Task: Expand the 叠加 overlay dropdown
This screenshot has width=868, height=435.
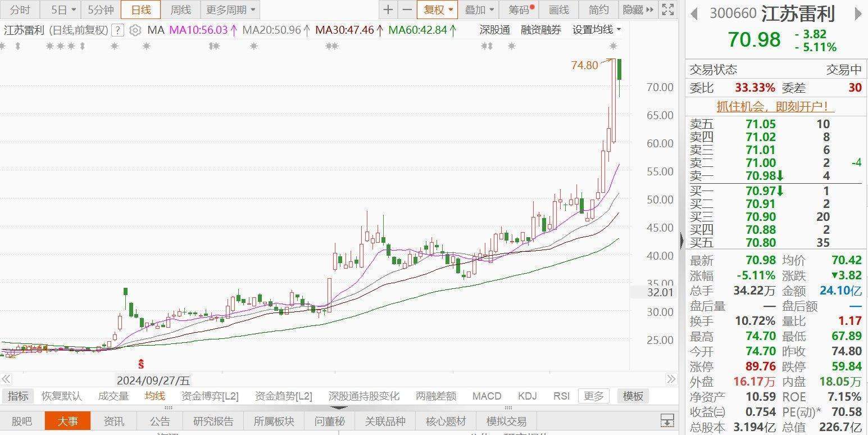Action: pyautogui.click(x=479, y=10)
